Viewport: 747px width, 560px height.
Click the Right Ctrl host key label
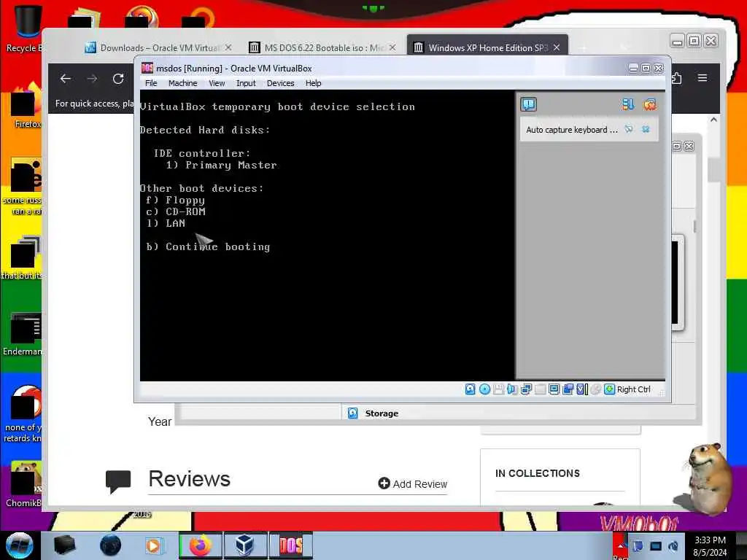click(634, 389)
